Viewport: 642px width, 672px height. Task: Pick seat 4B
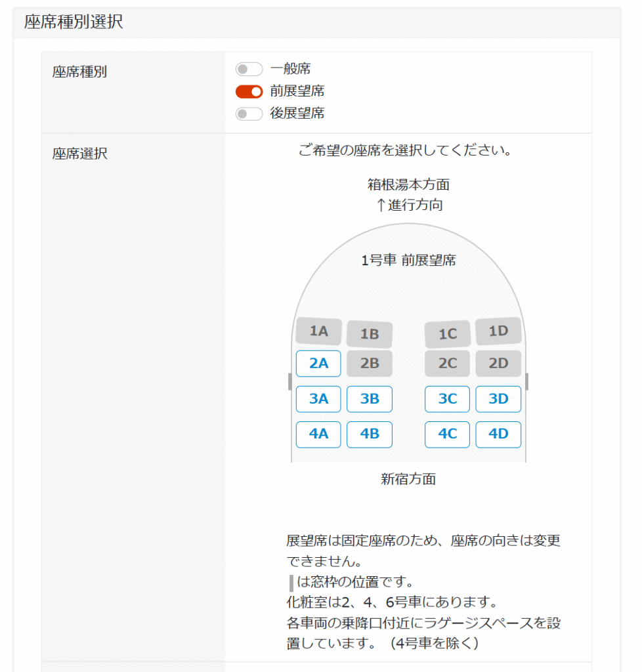pyautogui.click(x=370, y=434)
